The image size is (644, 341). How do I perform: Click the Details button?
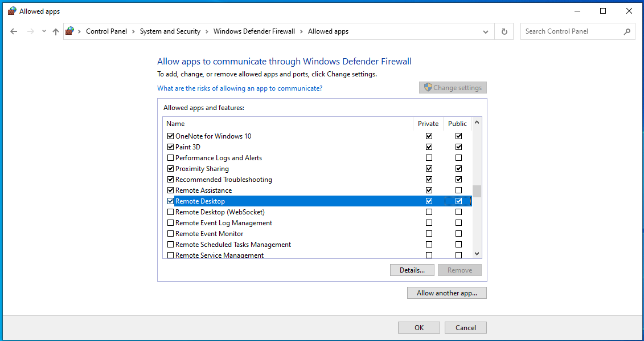412,270
